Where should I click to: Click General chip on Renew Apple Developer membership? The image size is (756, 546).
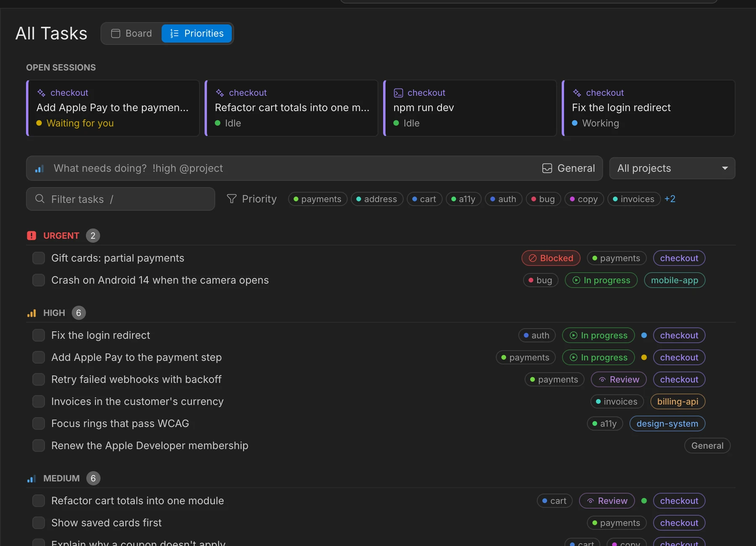click(x=707, y=446)
